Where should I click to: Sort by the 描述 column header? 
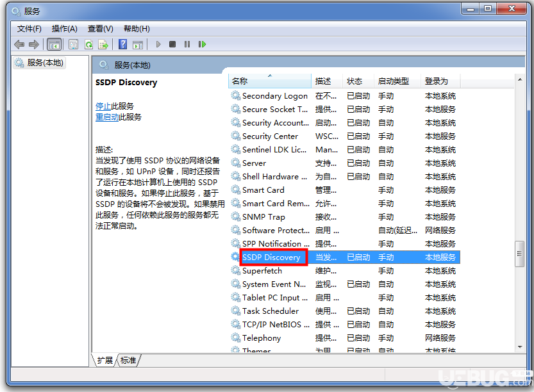pyautogui.click(x=326, y=81)
